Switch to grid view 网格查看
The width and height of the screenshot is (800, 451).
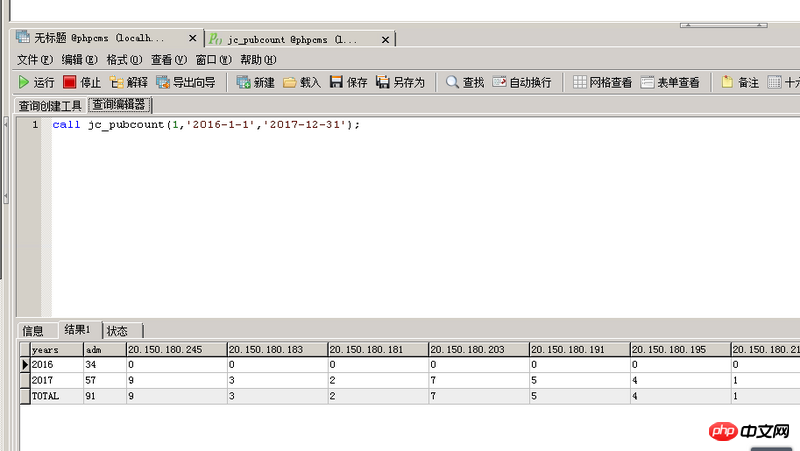click(x=603, y=82)
